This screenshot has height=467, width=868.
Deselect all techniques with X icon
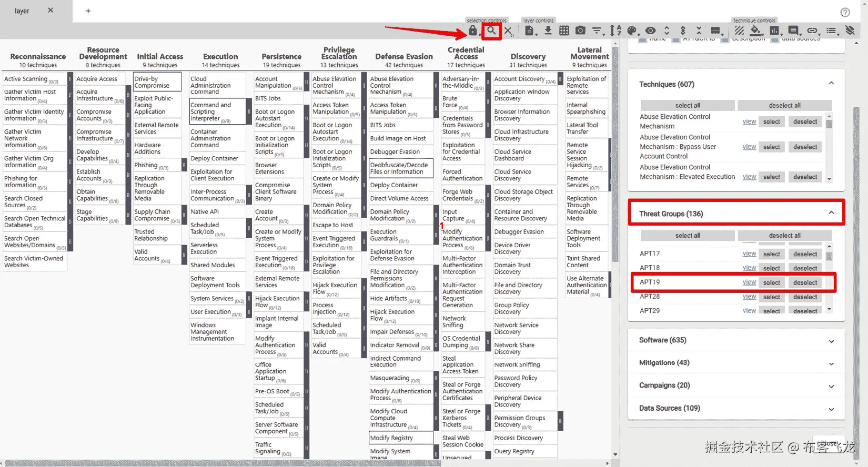tap(509, 31)
